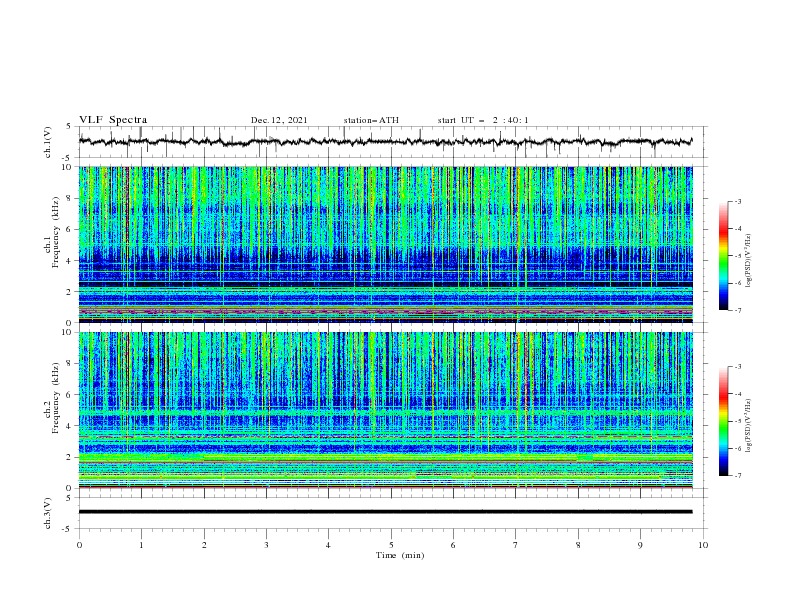The image size is (792, 612).
Task: Select the ch.2 "Frequency (kHz)" axis title
Action: click(56, 398)
